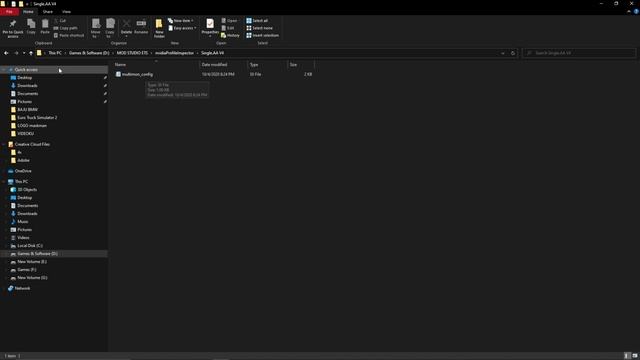The image size is (640, 360).
Task: Click the Search Single.AA V4 box
Action: 579,53
